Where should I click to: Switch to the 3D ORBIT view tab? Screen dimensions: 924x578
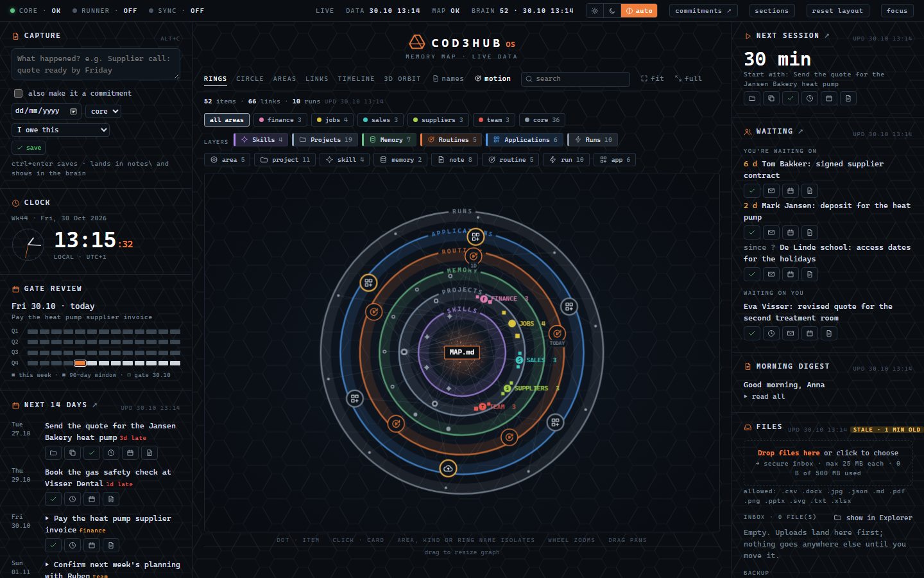click(402, 78)
